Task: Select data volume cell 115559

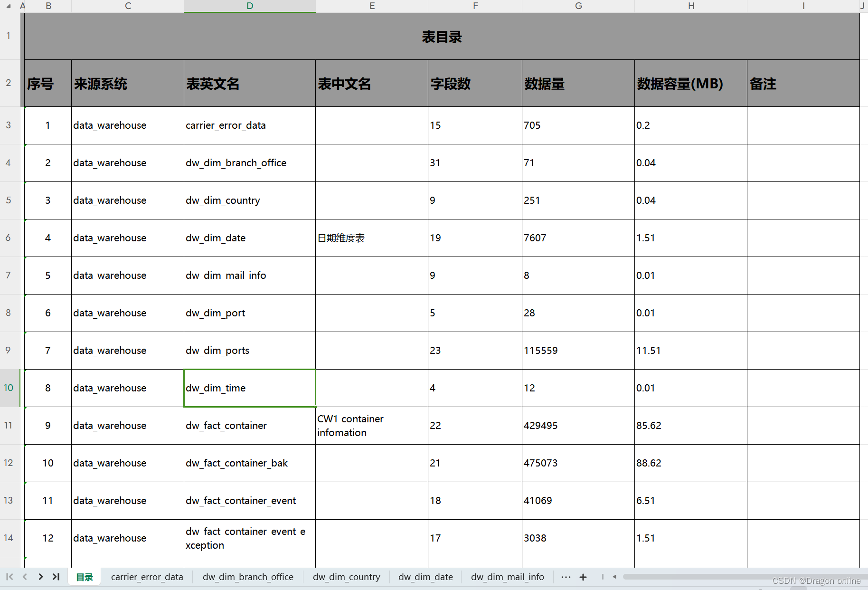Action: click(578, 351)
